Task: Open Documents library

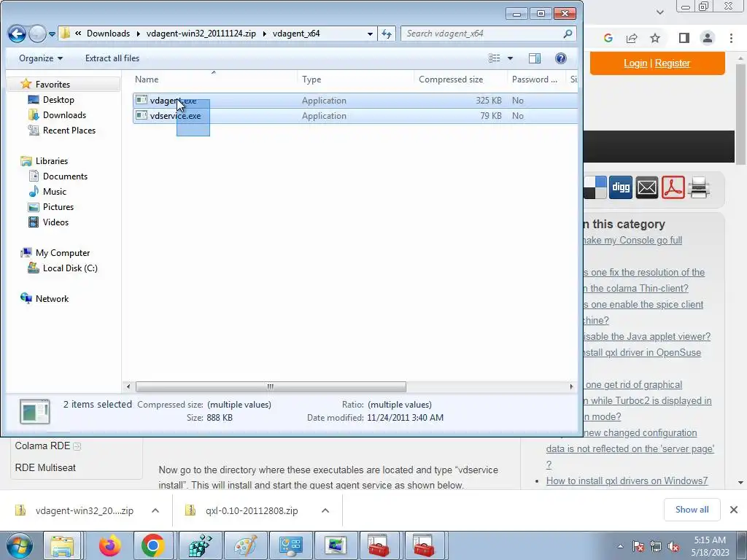Action: click(x=65, y=176)
